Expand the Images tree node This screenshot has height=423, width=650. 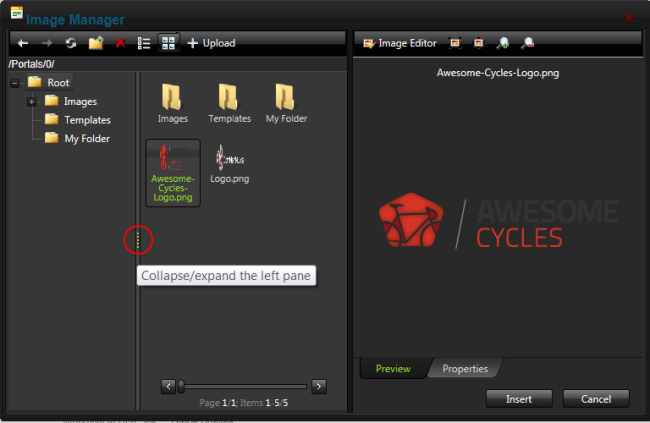tap(32, 102)
